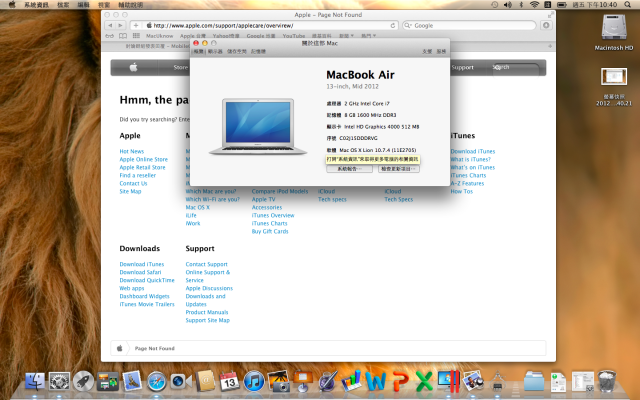Enter Safari full screen arrows icon
The width and height of the screenshot is (640, 400).
[551, 15]
